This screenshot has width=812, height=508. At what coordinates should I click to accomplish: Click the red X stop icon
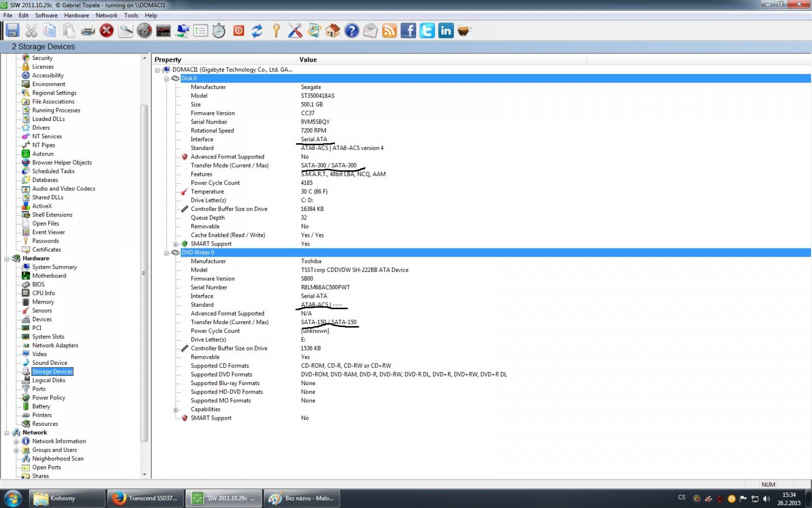[107, 30]
